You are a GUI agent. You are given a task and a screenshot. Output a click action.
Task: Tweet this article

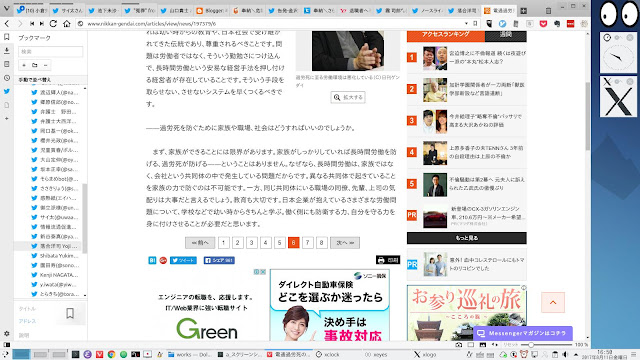[x=183, y=260]
